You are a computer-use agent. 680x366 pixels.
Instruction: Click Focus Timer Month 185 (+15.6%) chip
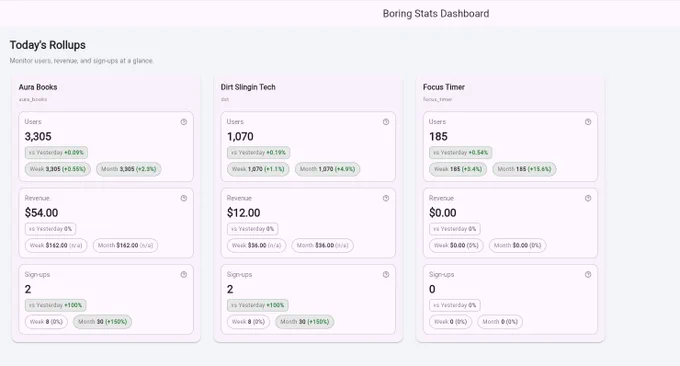[x=524, y=169]
